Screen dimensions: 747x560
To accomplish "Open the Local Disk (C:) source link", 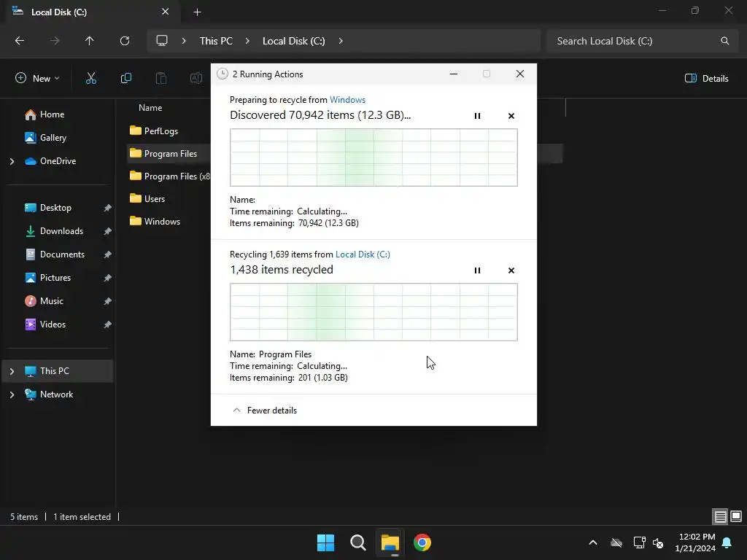I will (x=363, y=254).
